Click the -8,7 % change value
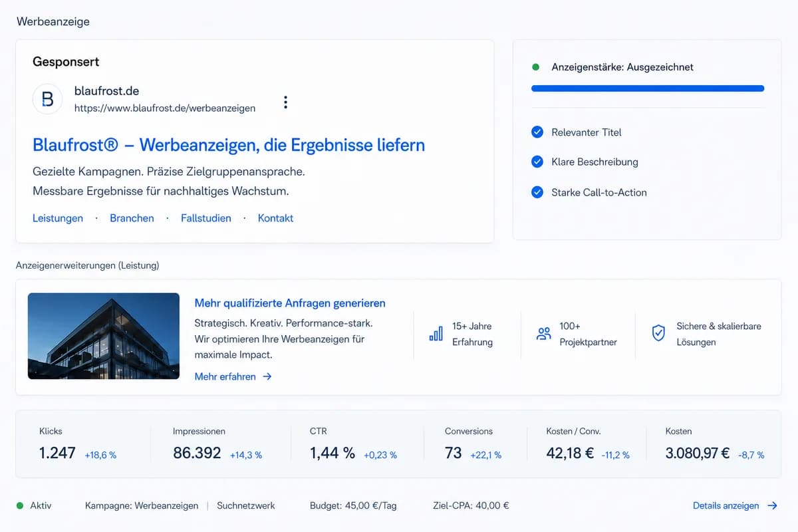The image size is (798, 532). 751,455
